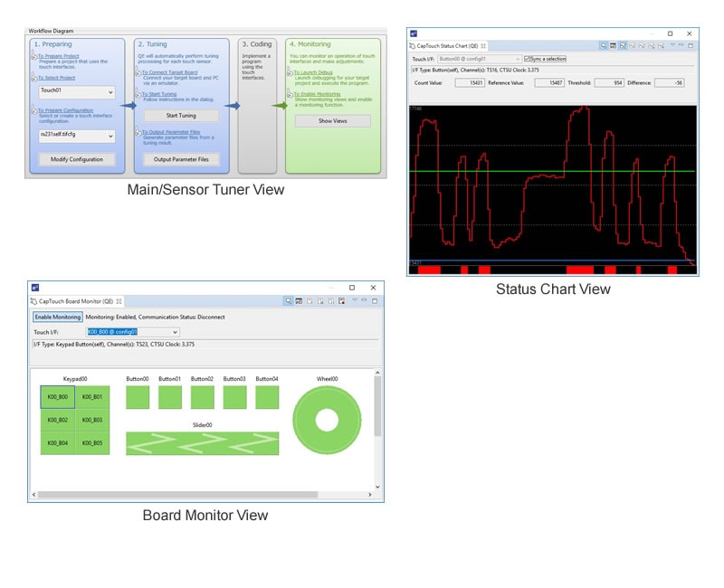Select the CapTouch Board Monitor (QE) tab

[x=72, y=300]
